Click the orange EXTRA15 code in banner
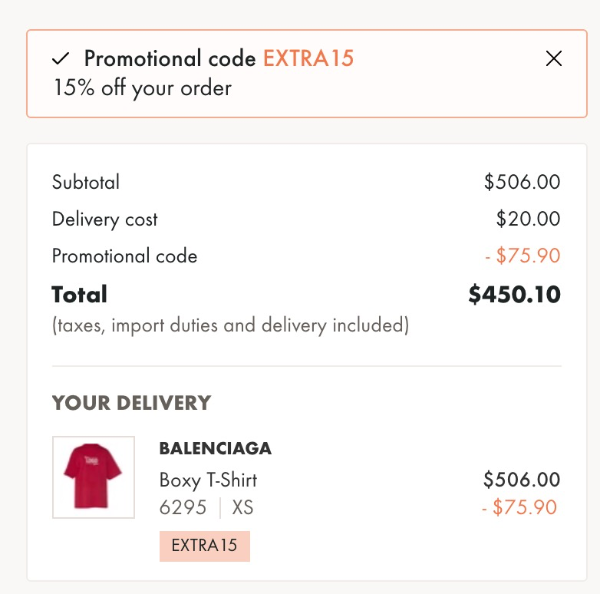This screenshot has width=600, height=594. (x=308, y=59)
